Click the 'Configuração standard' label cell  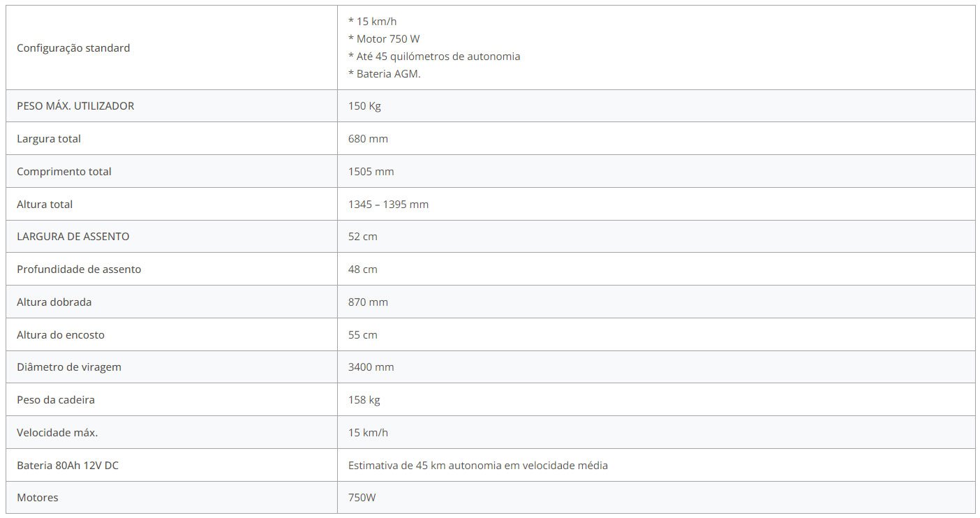coord(73,48)
